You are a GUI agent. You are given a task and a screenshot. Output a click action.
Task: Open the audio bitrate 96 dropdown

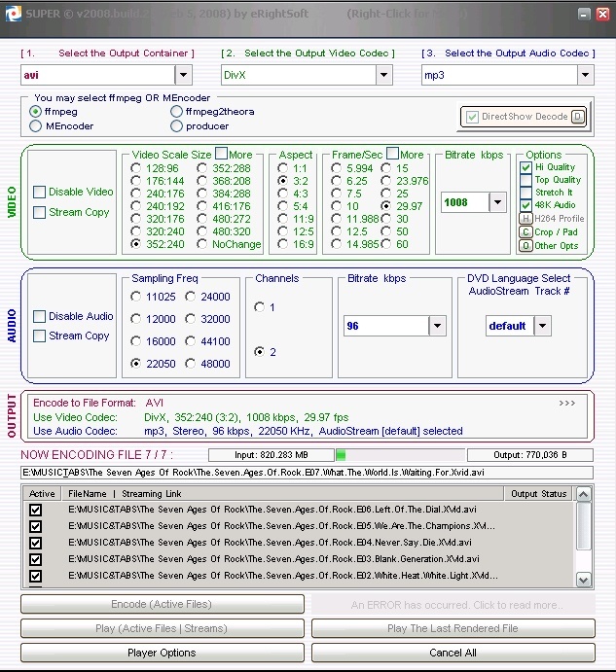(x=437, y=326)
